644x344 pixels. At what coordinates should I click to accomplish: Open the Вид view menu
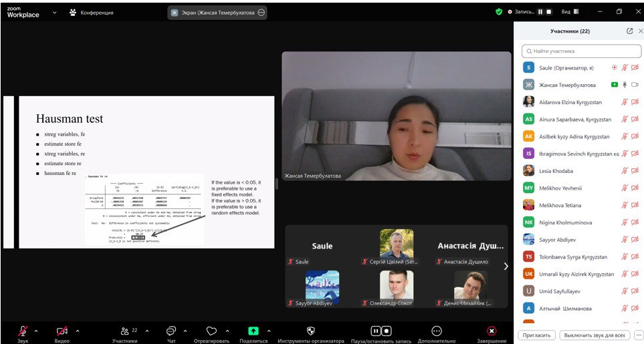pos(570,12)
